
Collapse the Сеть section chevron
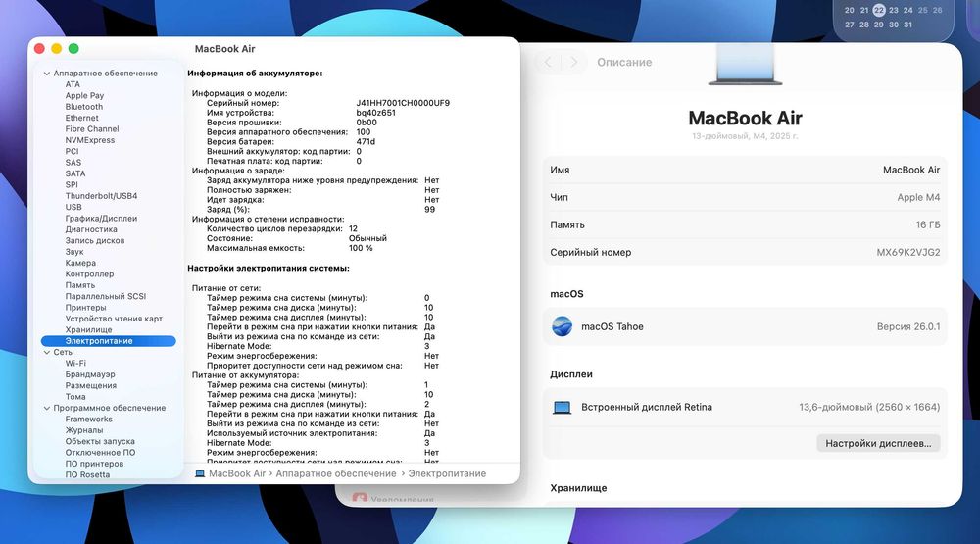point(47,352)
